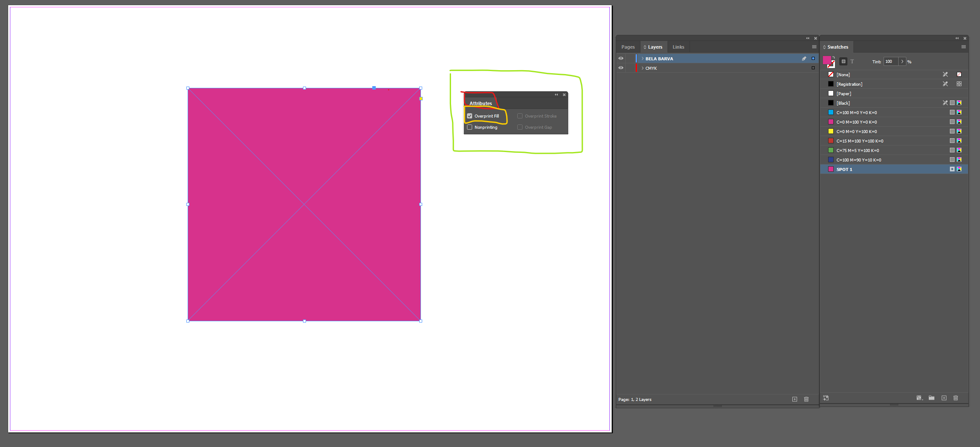
Task: Click the Tint value input field
Action: [x=890, y=62]
